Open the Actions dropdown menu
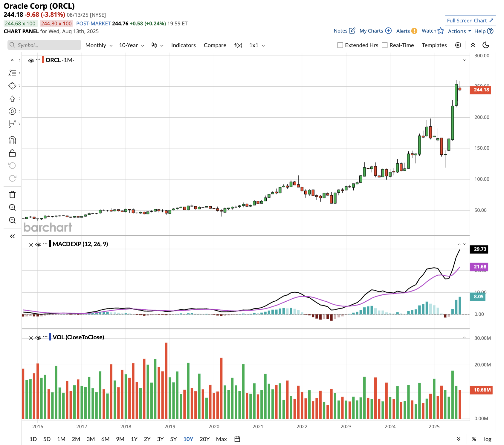This screenshot has width=504, height=445. (x=459, y=31)
